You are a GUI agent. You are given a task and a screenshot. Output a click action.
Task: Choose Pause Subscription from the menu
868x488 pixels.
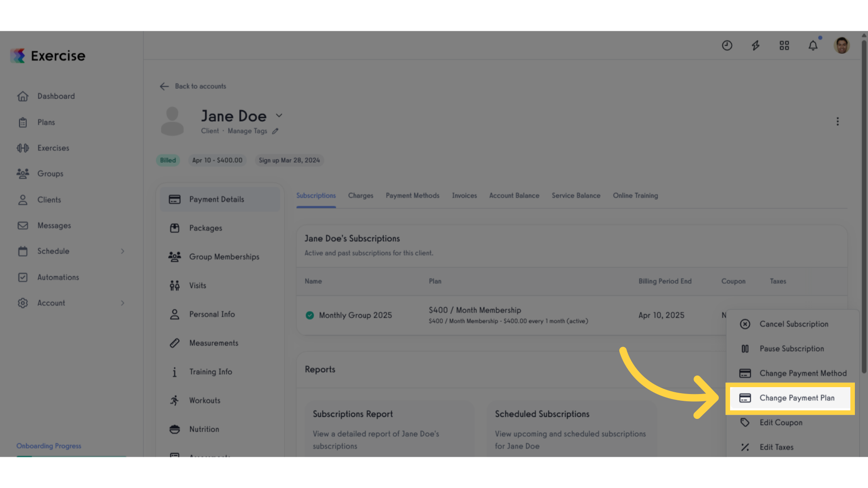[792, 349]
